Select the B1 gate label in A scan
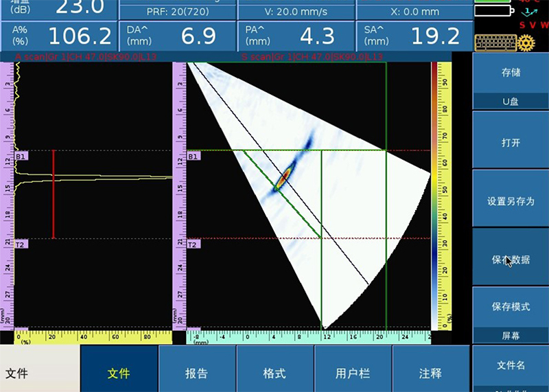Screen dimensions: 549x392 pyautogui.click(x=21, y=157)
